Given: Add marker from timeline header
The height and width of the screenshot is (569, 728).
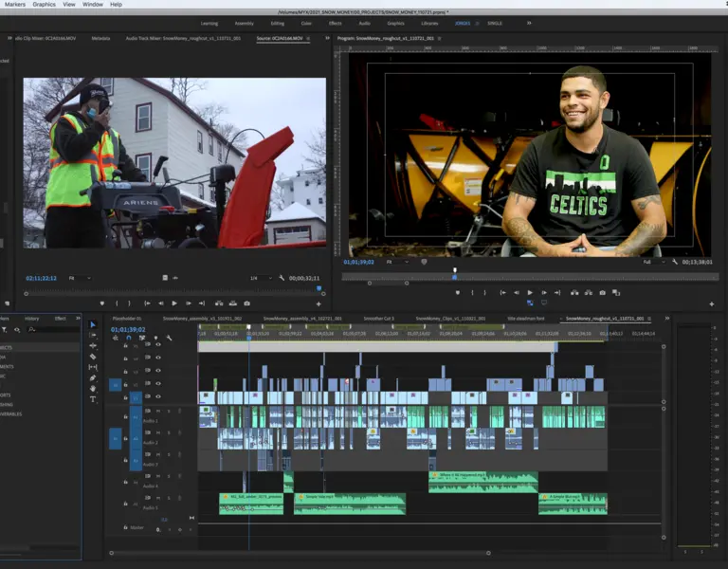Looking at the screenshot, I should click(155, 339).
